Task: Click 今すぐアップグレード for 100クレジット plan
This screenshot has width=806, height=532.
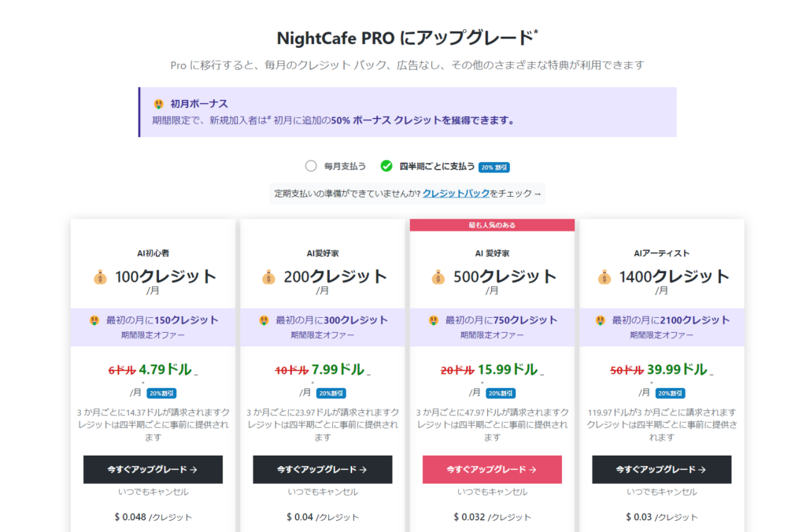Action: pos(153,469)
